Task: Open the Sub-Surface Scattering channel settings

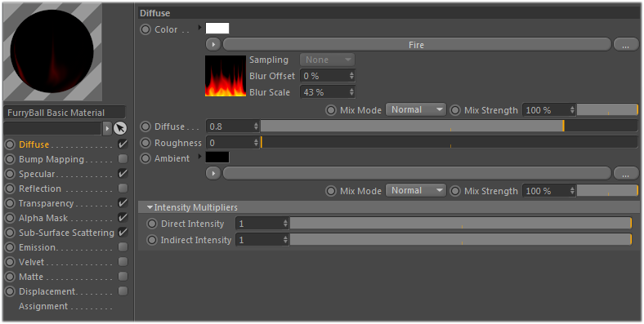Action: (66, 233)
